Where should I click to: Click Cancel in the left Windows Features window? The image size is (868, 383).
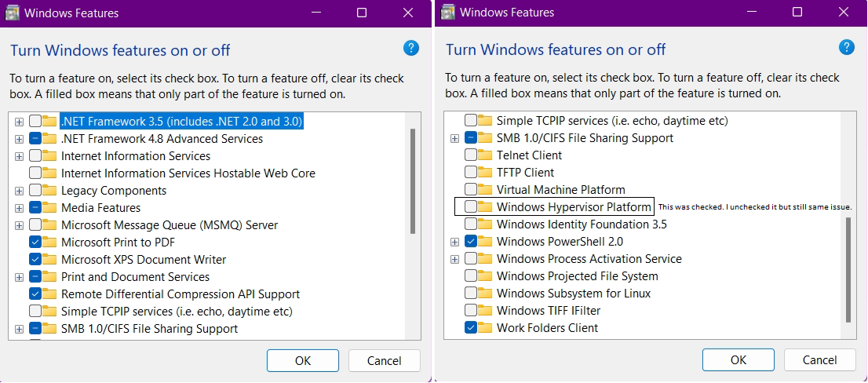click(385, 360)
